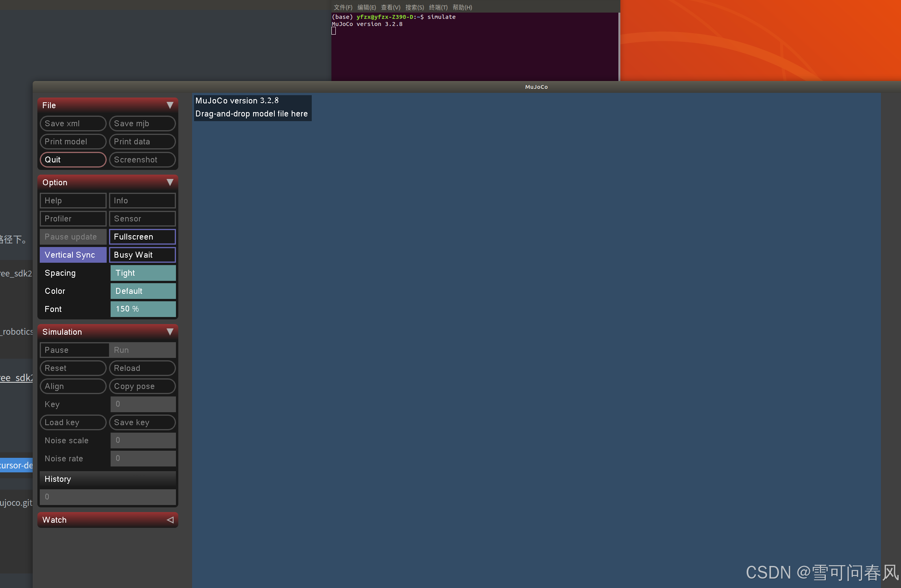Collapse the File section arrow
The image size is (901, 588).
coord(170,105)
